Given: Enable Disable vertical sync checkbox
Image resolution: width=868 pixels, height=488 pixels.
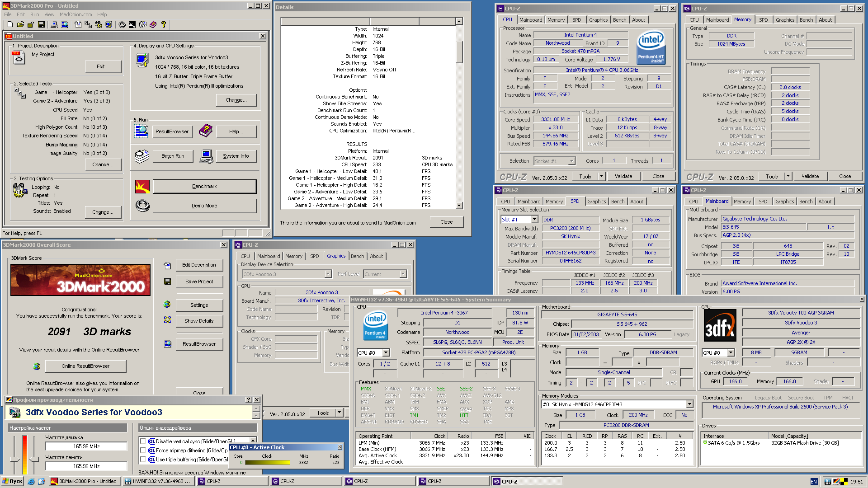Looking at the screenshot, I should pos(143,441).
